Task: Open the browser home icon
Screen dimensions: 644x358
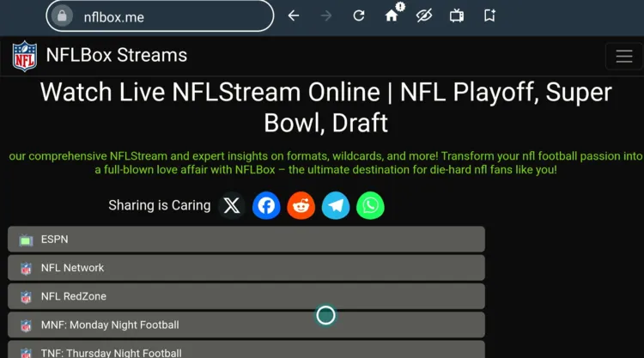Action: [392, 16]
